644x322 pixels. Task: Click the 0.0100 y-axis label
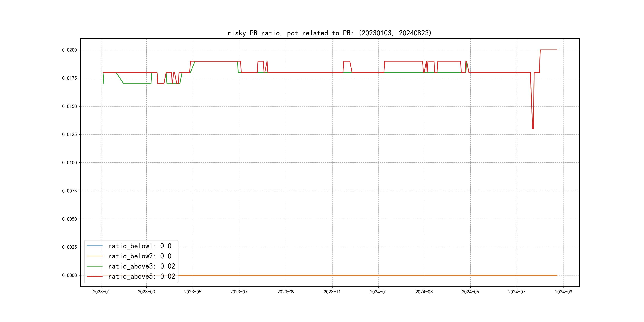click(x=70, y=163)
